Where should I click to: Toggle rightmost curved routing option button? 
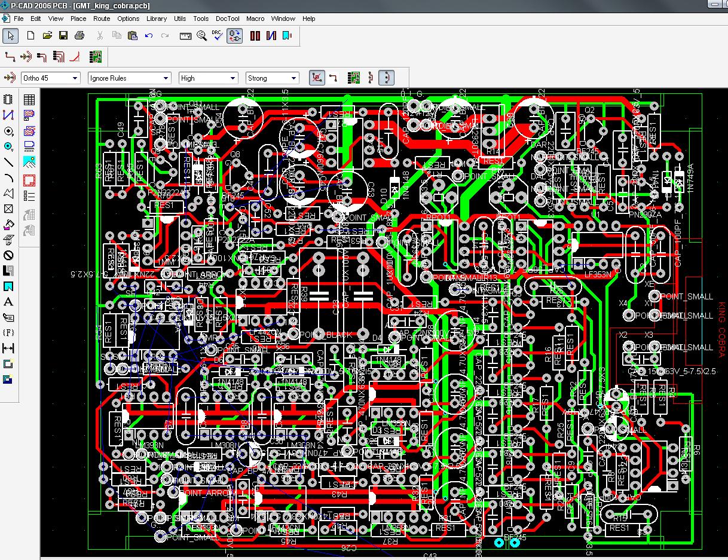pos(387,78)
